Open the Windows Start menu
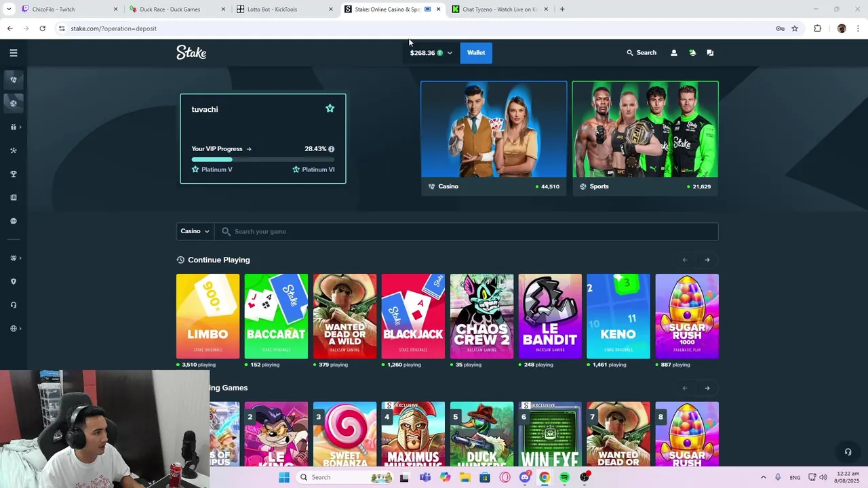 (x=284, y=477)
